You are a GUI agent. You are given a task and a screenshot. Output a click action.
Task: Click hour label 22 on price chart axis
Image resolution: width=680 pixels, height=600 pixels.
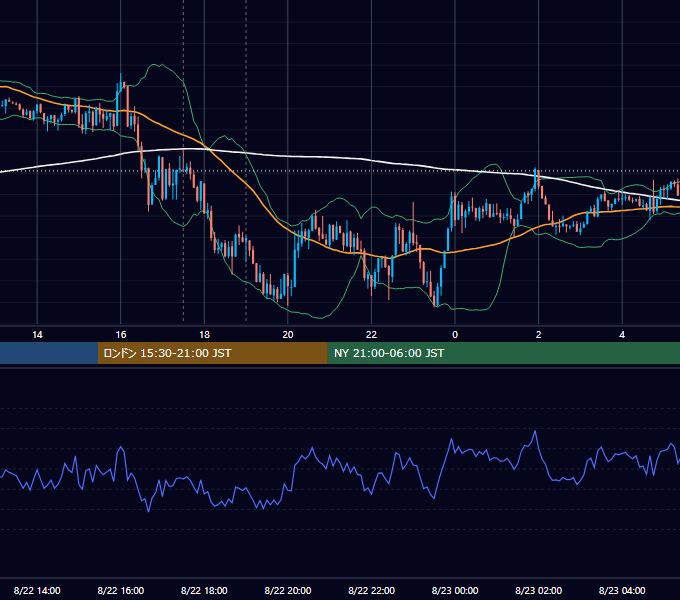[x=371, y=335]
